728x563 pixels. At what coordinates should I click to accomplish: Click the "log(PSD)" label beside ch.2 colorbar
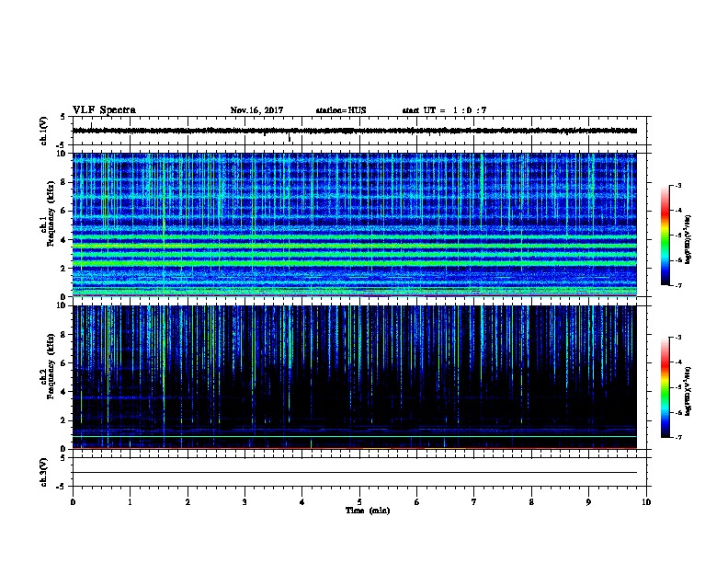[x=688, y=391]
